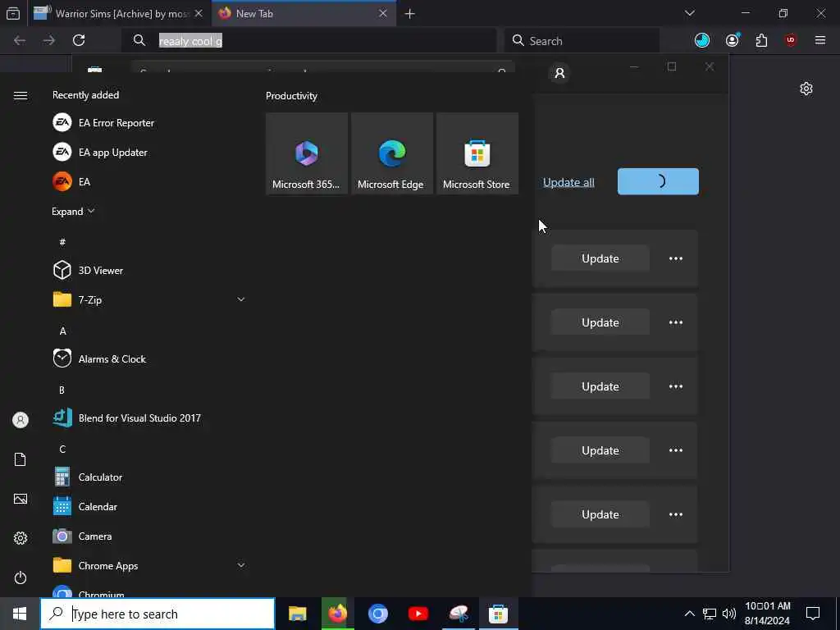Open a new Firefox tab
This screenshot has width=840, height=630.
[x=410, y=14]
